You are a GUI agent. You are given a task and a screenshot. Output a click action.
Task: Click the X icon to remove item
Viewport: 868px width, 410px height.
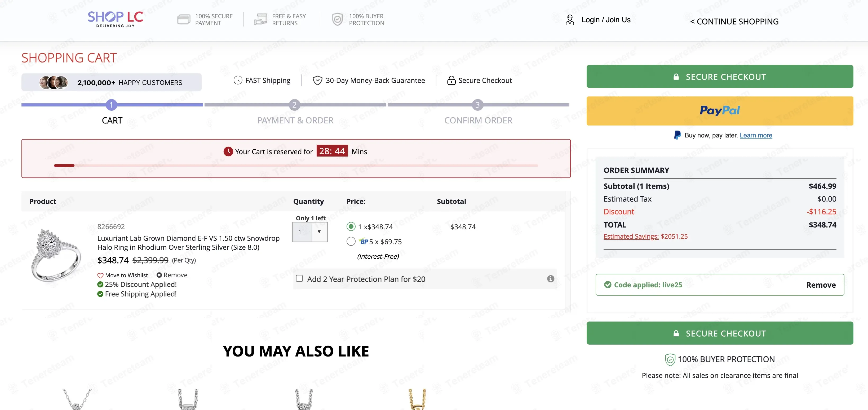(x=159, y=275)
